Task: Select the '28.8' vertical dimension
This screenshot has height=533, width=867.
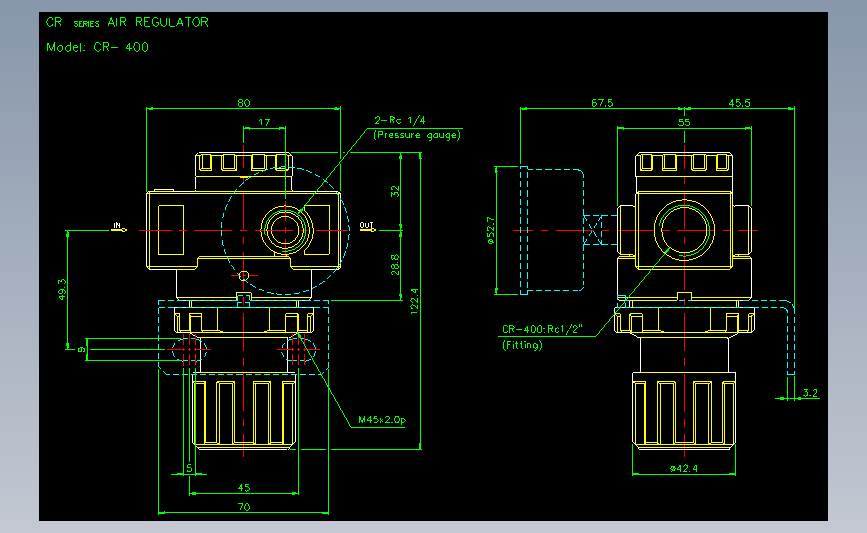Action: tap(395, 264)
